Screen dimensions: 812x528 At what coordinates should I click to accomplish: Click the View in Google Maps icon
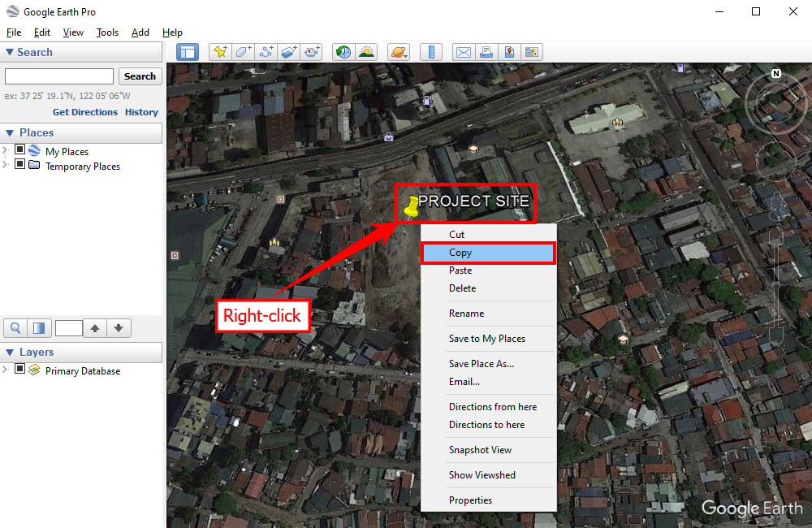click(x=532, y=52)
